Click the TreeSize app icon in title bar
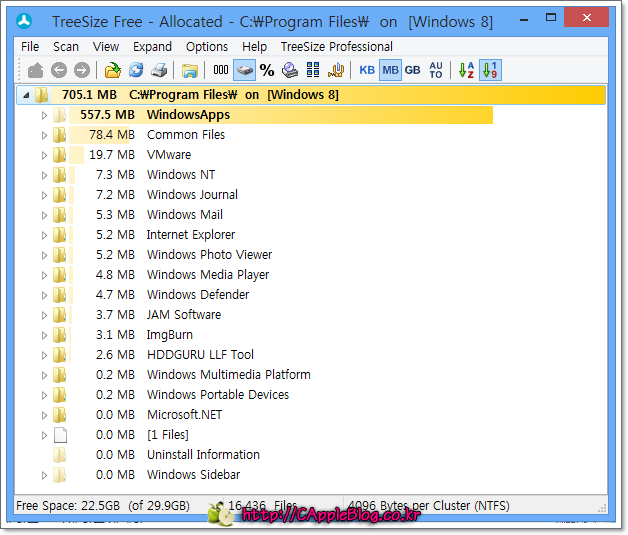The height and width of the screenshot is (535, 628). click(24, 21)
